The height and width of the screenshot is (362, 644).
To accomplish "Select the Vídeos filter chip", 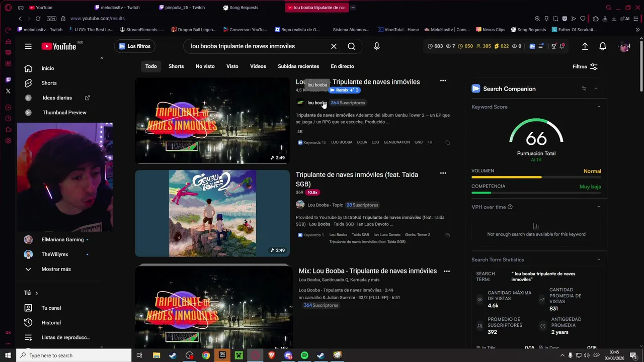I will click(258, 66).
